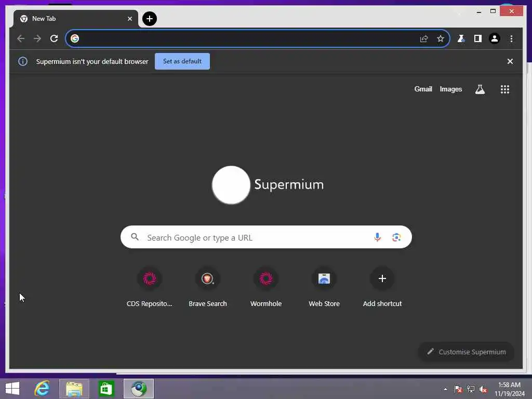The image size is (532, 399).
Task: Reload the current page
Action: pyautogui.click(x=54, y=38)
